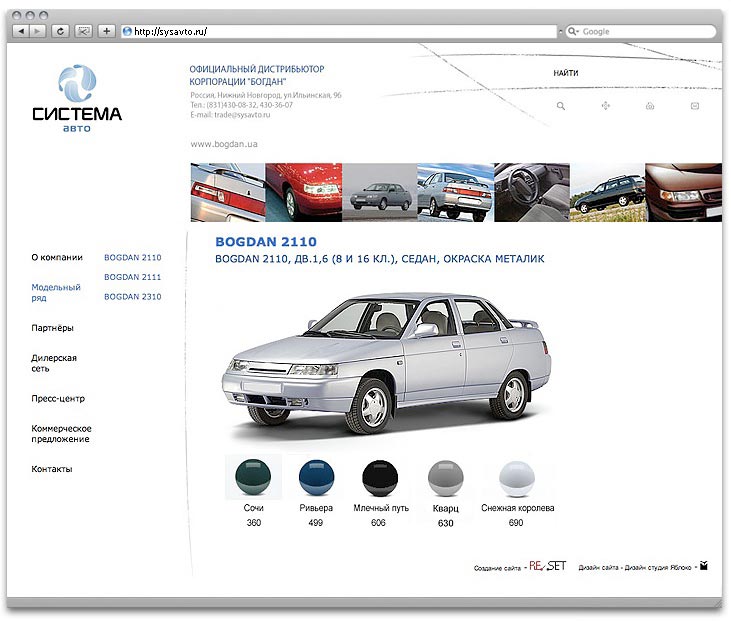The image size is (731, 621).
Task: Open the Пресс-центр menu item
Action: 58,399
